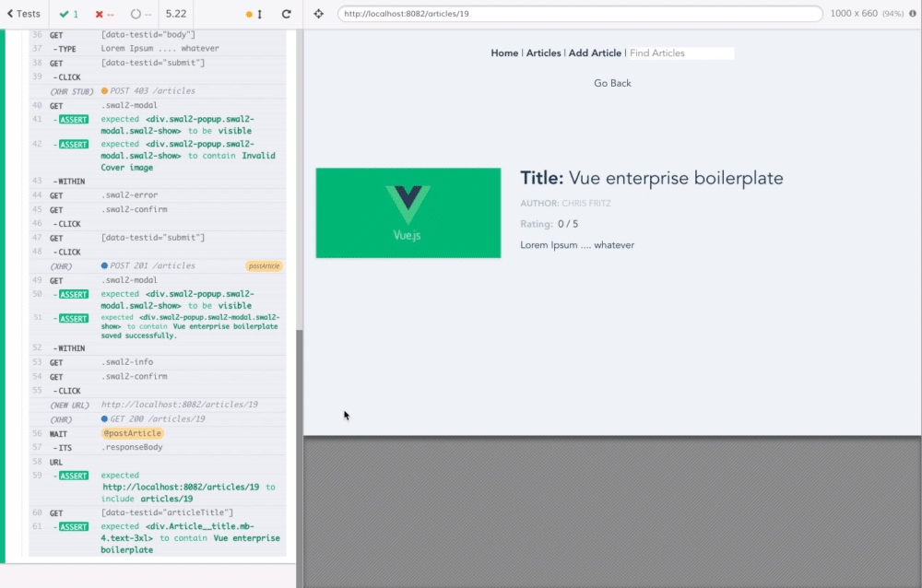Select the XHR GET 200 /articles/19 row

(x=158, y=418)
